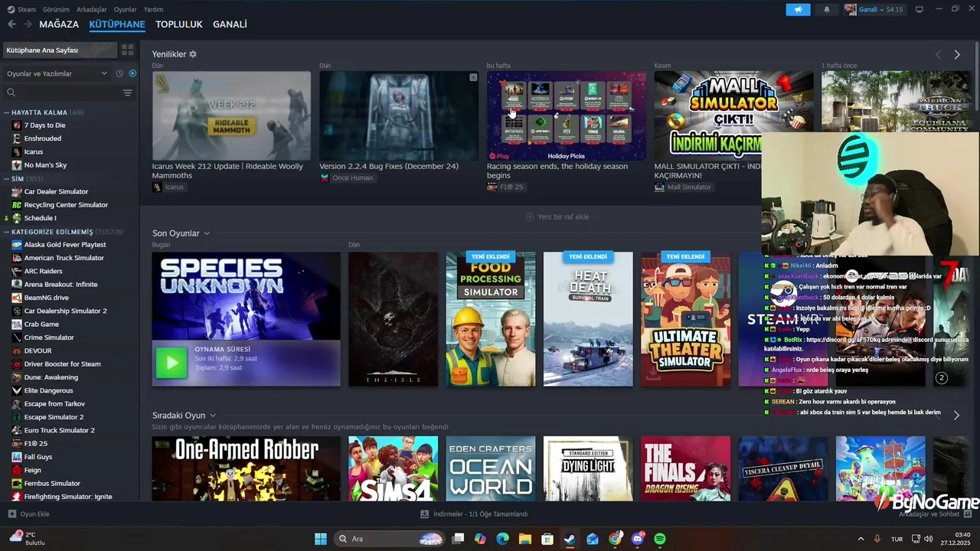980x551 pixels.
Task: Open the notifications bell
Action: click(x=826, y=9)
